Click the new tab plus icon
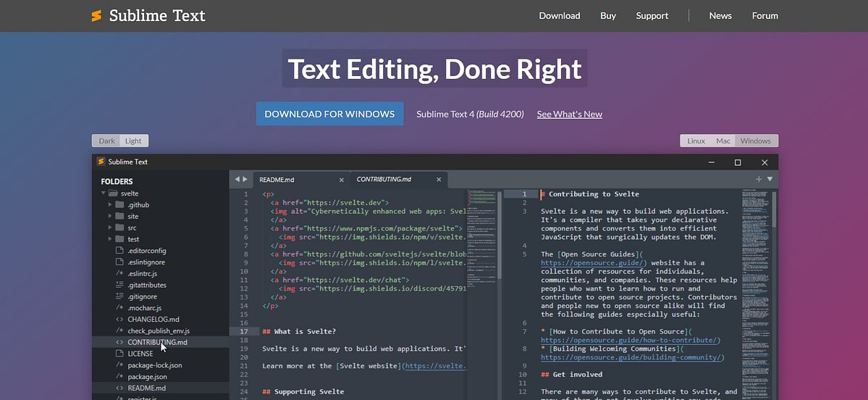Screen dimensions: 868x400 click(759, 179)
